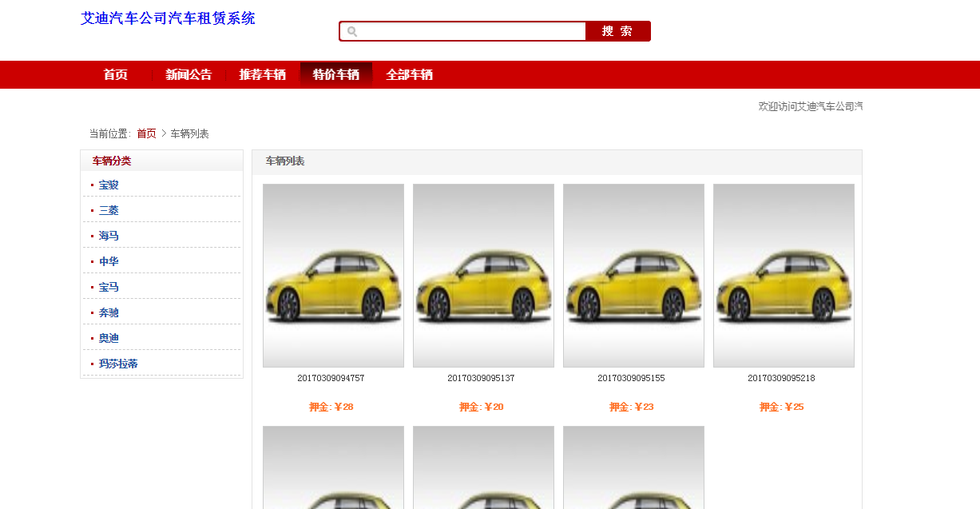Screen dimensions: 980x509
Task: Open the 艾迪汽车公司汽车租赁系统 site title
Action: pyautogui.click(x=168, y=18)
